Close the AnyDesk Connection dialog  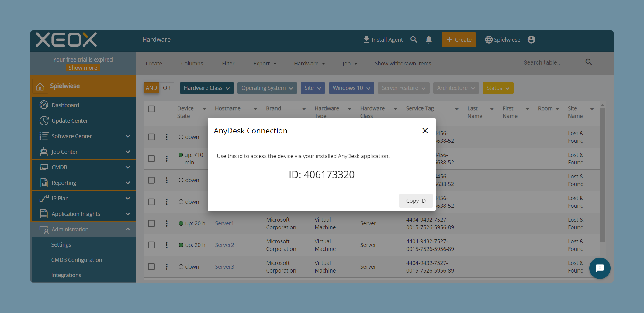pyautogui.click(x=425, y=131)
